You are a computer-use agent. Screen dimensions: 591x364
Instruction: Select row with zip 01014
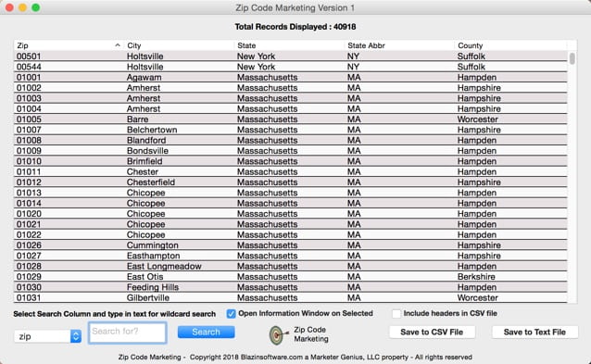pos(290,204)
